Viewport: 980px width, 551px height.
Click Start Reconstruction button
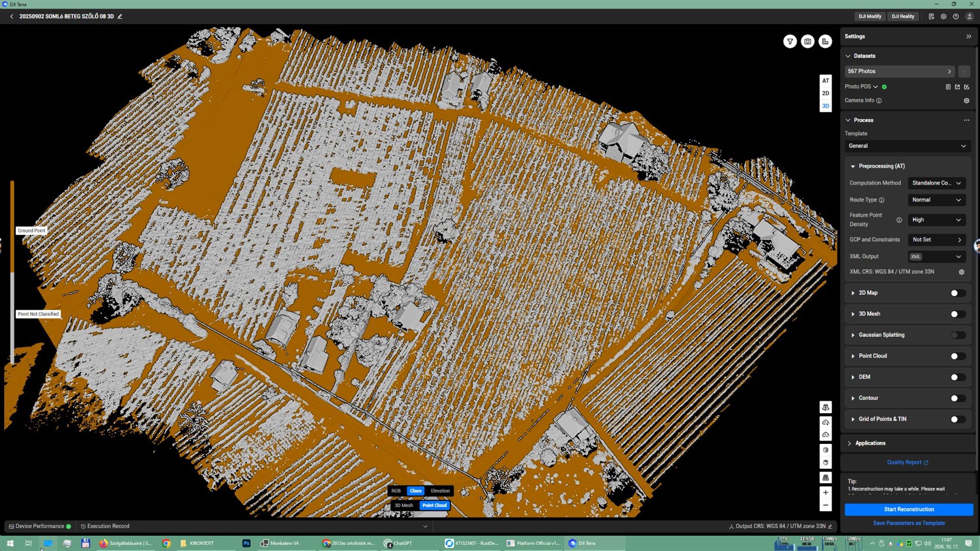click(909, 509)
